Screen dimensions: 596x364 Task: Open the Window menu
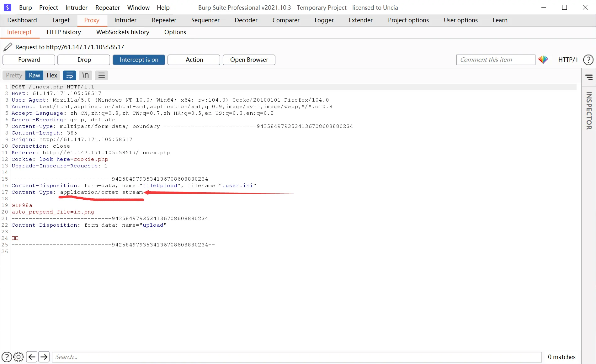138,8
